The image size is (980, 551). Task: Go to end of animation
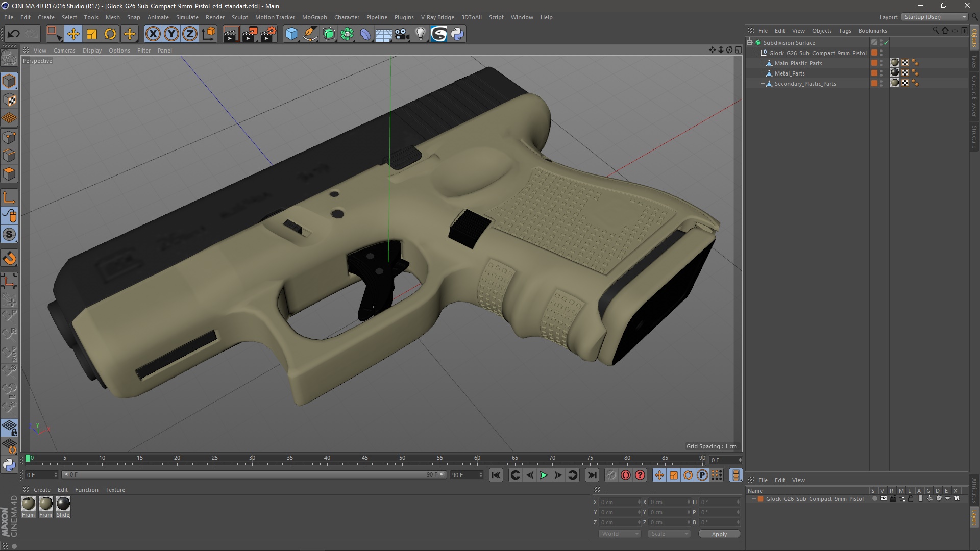592,475
